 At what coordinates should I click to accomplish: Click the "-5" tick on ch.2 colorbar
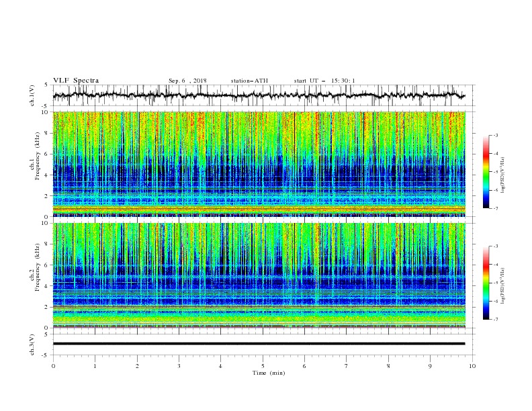click(x=495, y=283)
